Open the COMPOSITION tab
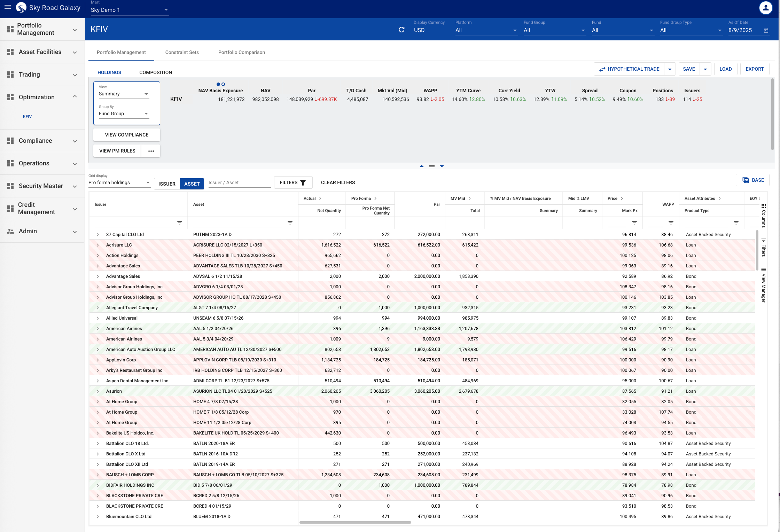Viewport: 780px width, 532px height. pyautogui.click(x=155, y=72)
